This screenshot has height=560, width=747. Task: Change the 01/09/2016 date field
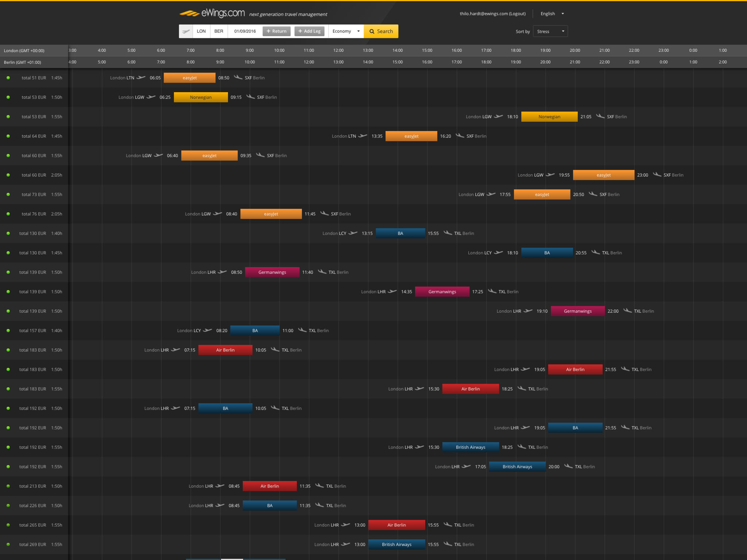(x=245, y=31)
